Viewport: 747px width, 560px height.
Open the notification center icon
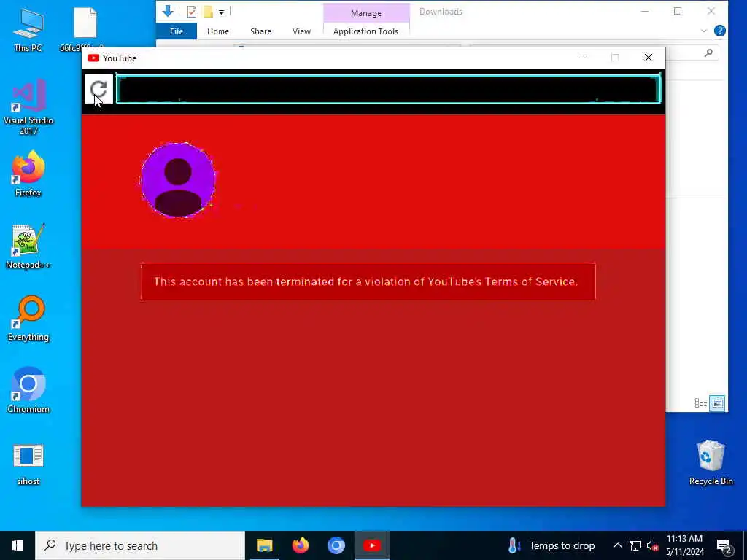pyautogui.click(x=724, y=546)
